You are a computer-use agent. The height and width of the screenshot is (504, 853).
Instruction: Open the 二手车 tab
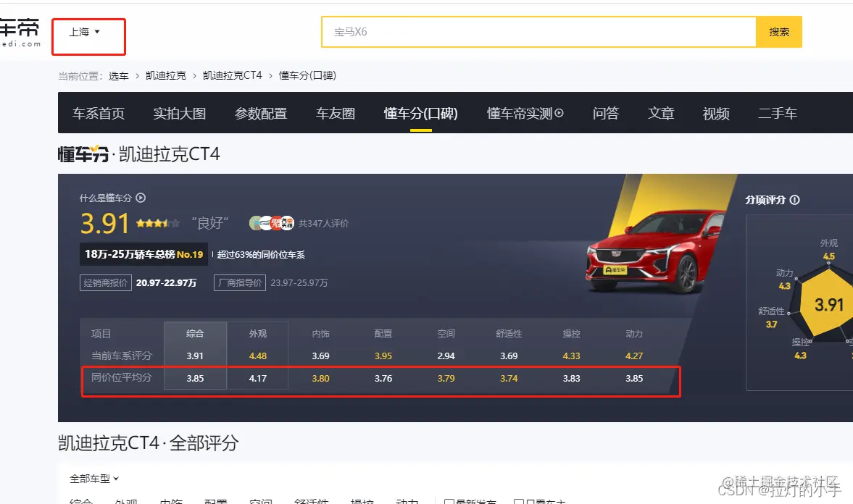click(777, 113)
